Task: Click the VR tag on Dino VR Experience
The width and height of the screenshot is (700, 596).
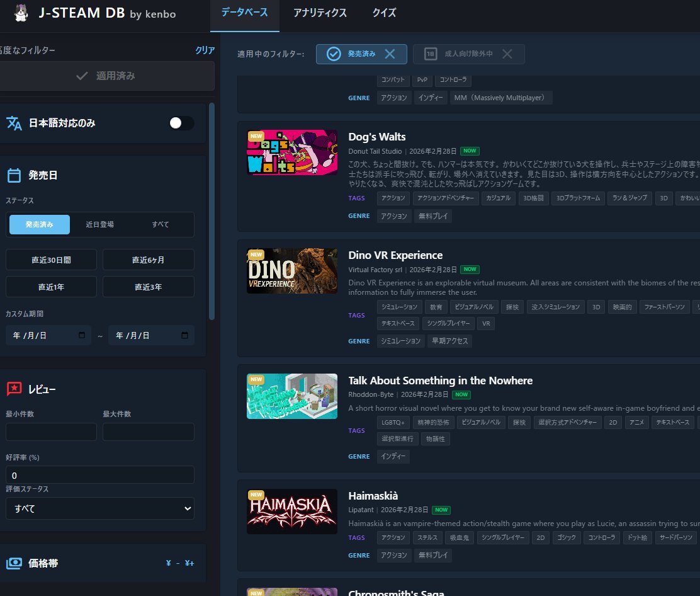Action: coord(486,323)
